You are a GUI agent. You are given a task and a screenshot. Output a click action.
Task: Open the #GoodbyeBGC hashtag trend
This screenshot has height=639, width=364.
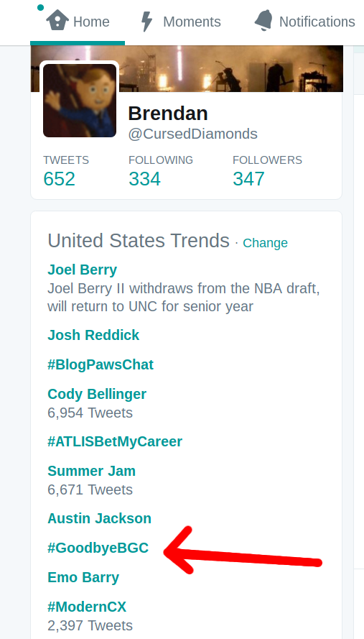pyautogui.click(x=98, y=548)
